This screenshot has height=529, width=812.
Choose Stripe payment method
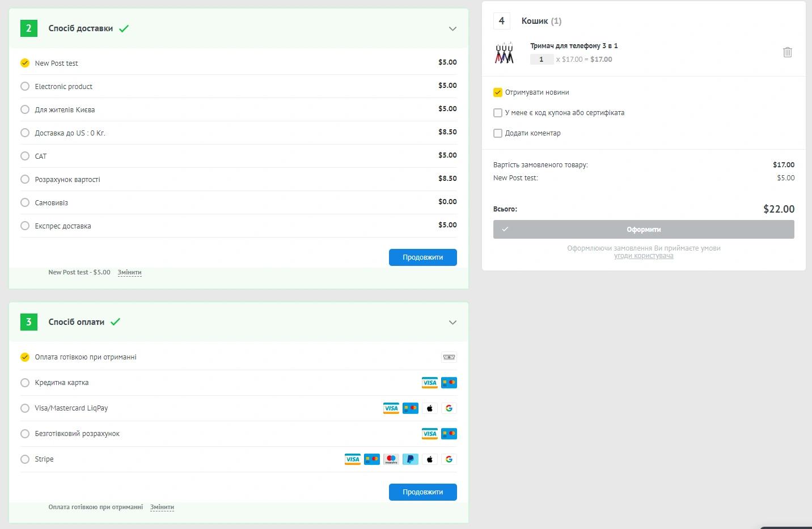tap(25, 459)
